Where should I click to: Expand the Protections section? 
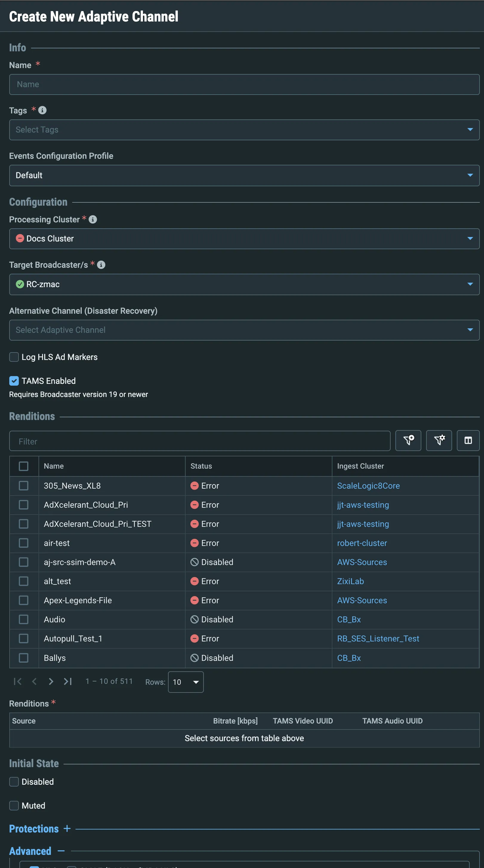(x=34, y=828)
